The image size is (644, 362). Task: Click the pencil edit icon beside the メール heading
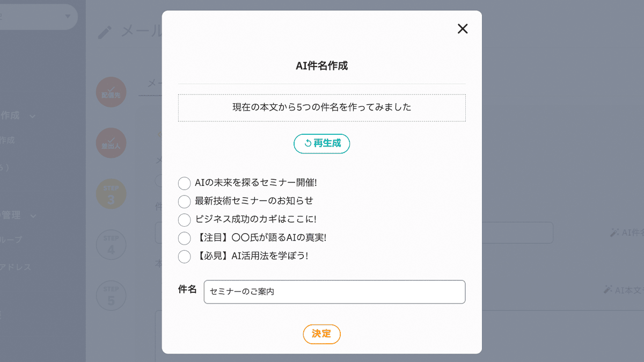106,31
